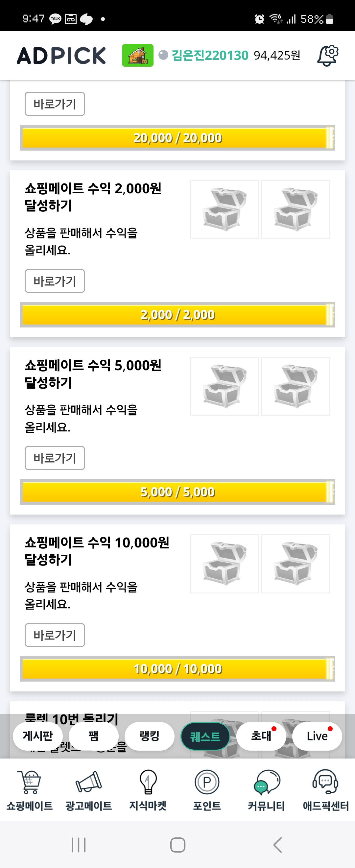The image size is (355, 868).
Task: Click the username 김은진220130
Action: tap(210, 55)
